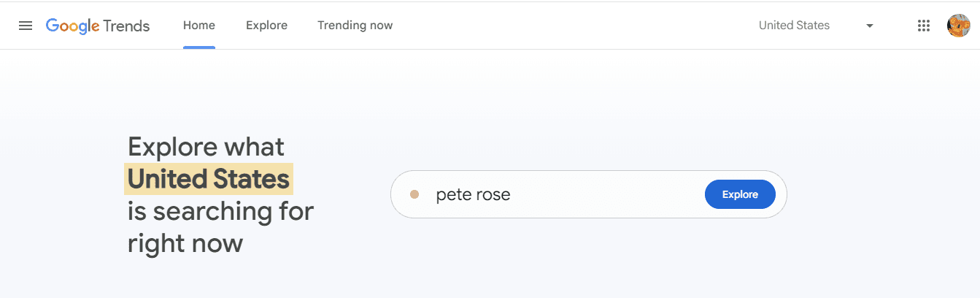This screenshot has height=298, width=980.
Task: Click empty space inside the search box
Action: click(x=606, y=195)
